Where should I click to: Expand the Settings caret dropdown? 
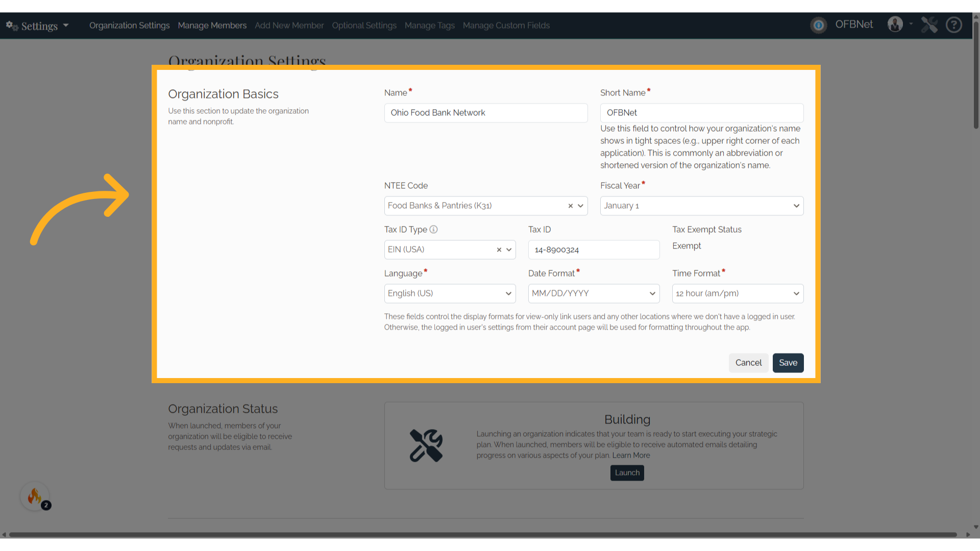(66, 26)
